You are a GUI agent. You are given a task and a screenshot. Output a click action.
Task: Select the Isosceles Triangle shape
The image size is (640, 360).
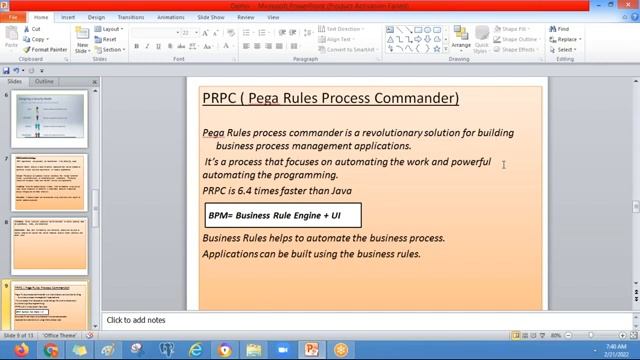(x=390, y=39)
